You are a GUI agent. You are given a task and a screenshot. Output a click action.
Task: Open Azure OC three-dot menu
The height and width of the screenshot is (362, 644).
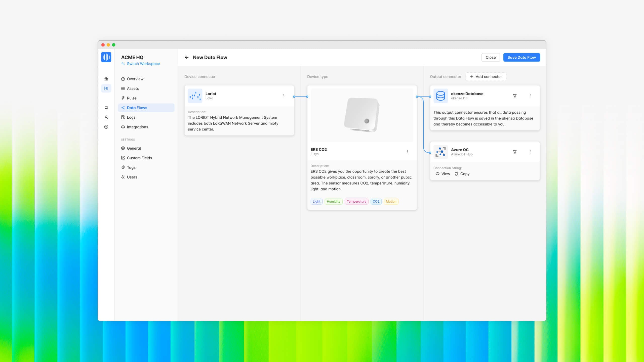pos(530,152)
